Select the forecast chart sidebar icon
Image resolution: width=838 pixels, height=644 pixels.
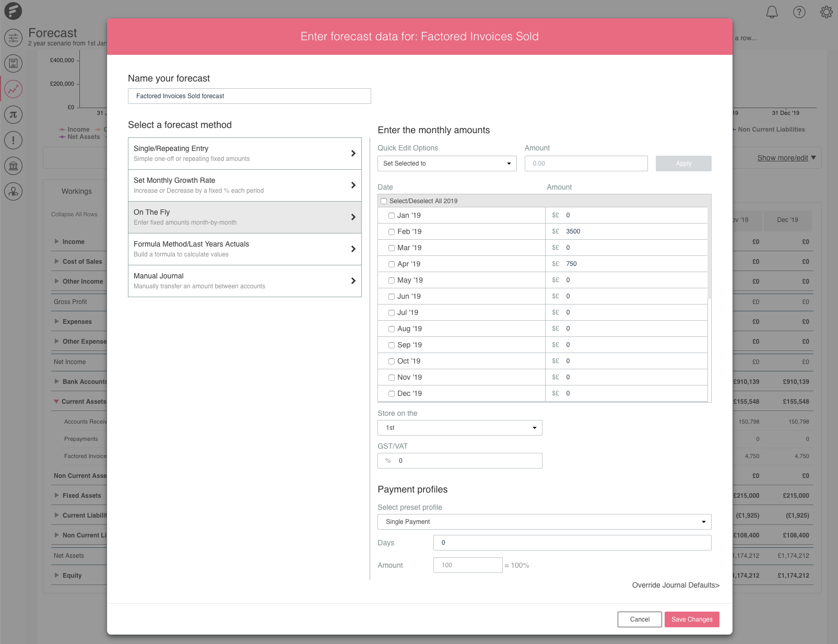(13, 89)
